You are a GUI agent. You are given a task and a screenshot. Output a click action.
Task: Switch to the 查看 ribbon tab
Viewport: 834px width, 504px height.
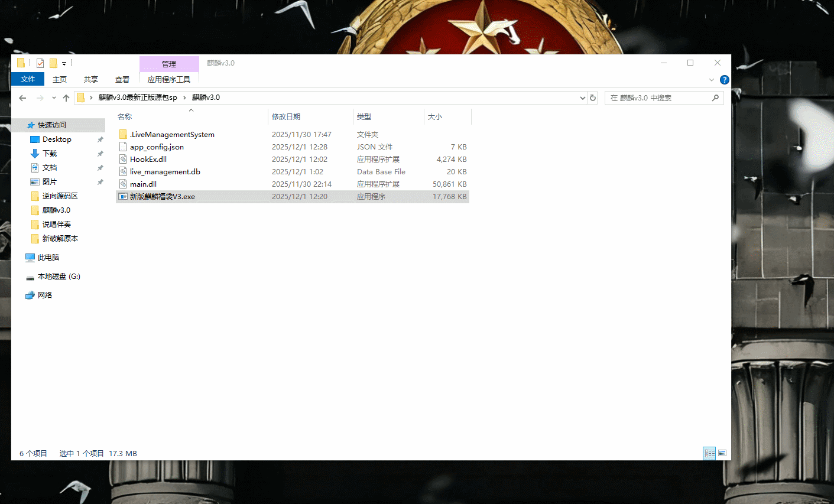pos(122,79)
